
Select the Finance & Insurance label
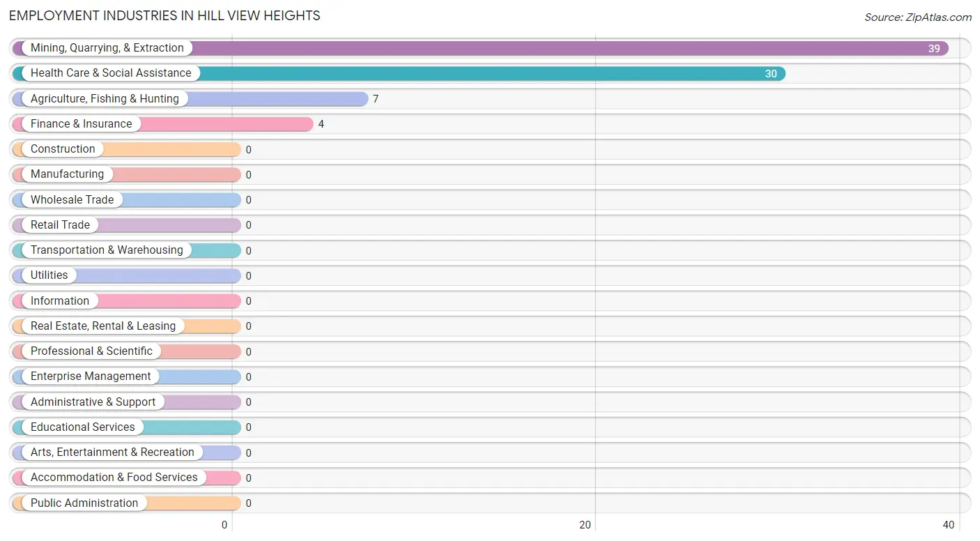click(x=81, y=124)
